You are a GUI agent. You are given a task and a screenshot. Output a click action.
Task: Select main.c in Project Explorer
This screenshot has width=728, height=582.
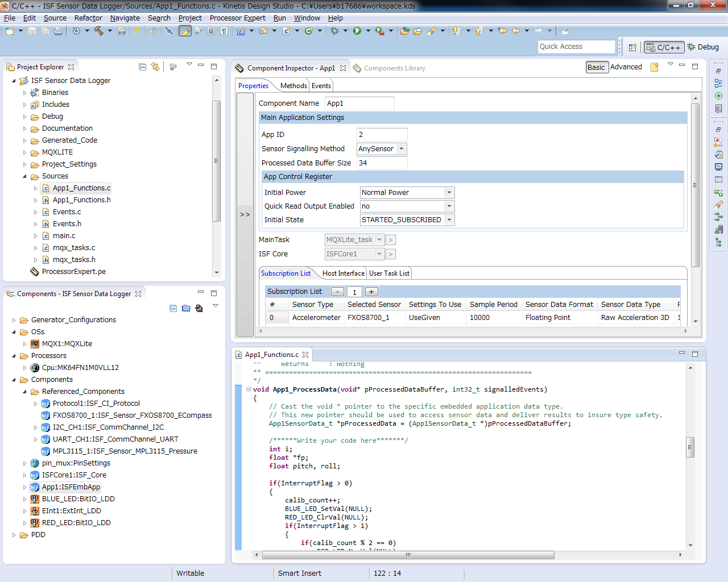(64, 236)
